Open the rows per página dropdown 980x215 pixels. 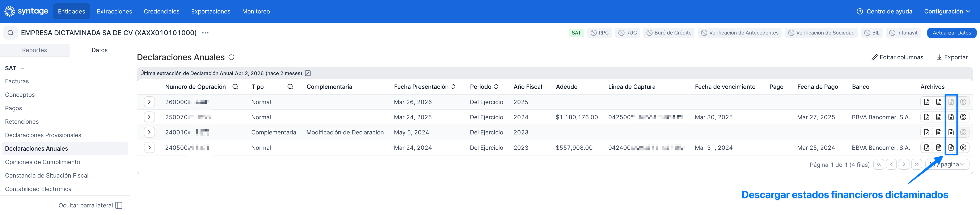click(x=947, y=164)
